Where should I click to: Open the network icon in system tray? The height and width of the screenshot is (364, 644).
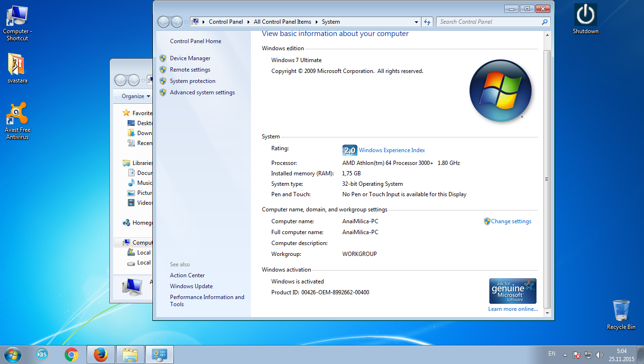pyautogui.click(x=588, y=355)
